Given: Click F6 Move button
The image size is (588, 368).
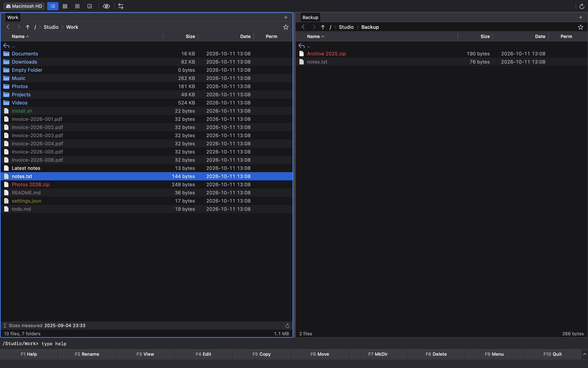Looking at the screenshot, I should [320, 354].
